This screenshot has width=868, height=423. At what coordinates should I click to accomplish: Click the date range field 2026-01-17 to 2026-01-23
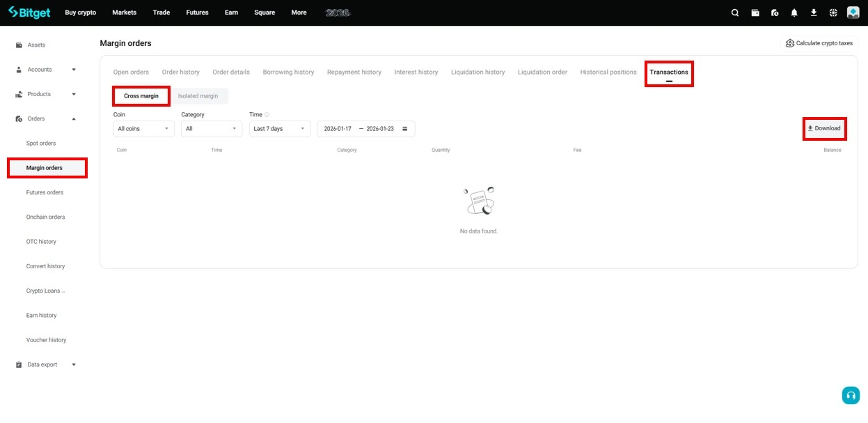[366, 129]
